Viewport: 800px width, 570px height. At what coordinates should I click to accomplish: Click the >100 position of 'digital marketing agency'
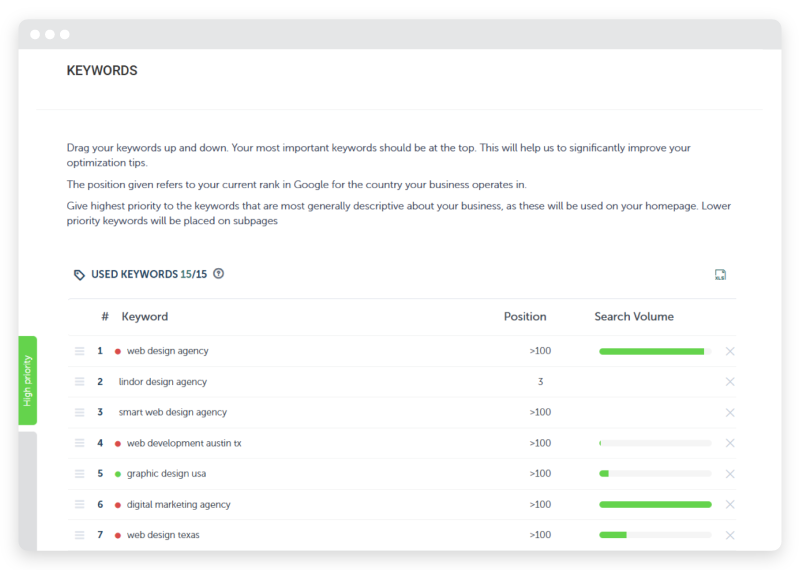coord(540,504)
